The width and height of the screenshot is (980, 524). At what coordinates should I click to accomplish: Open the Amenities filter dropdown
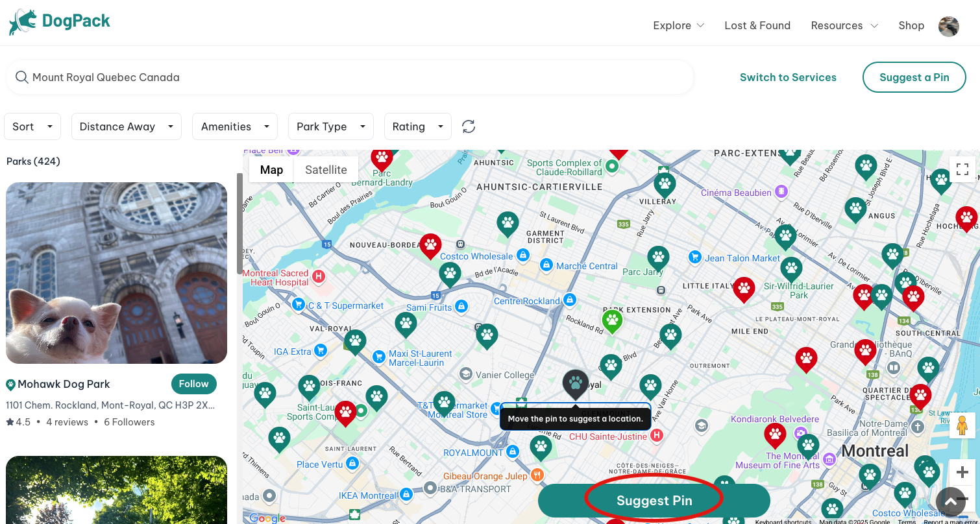click(234, 126)
